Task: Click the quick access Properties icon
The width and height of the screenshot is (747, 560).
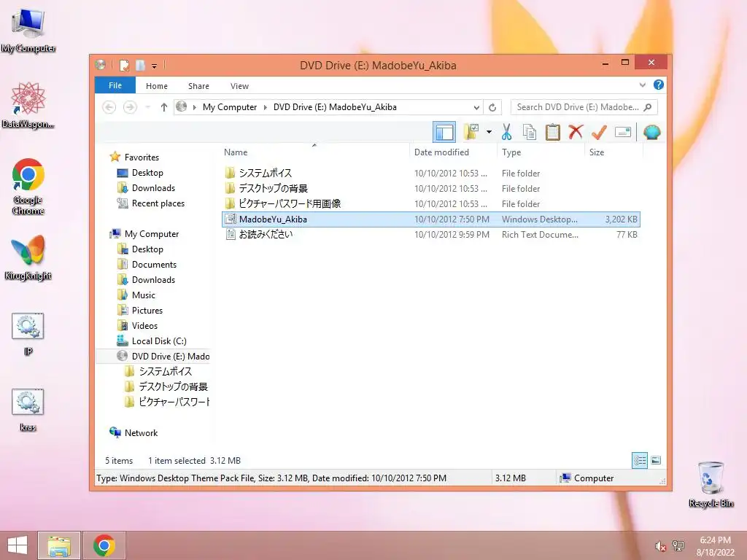Action: point(124,65)
